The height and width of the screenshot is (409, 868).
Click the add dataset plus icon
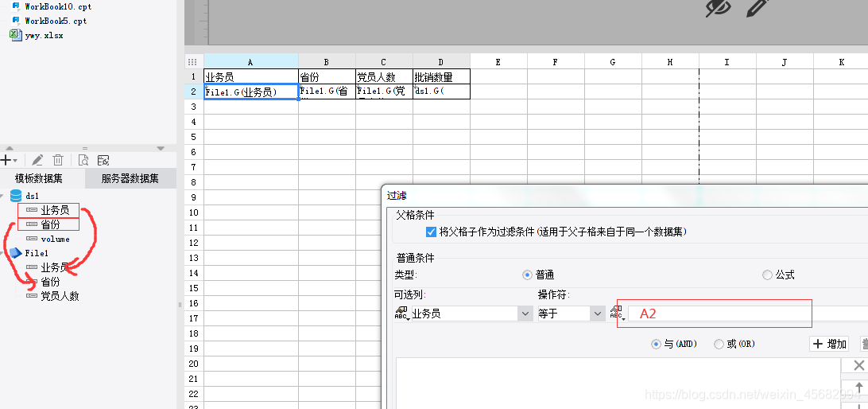pyautogui.click(x=6, y=160)
